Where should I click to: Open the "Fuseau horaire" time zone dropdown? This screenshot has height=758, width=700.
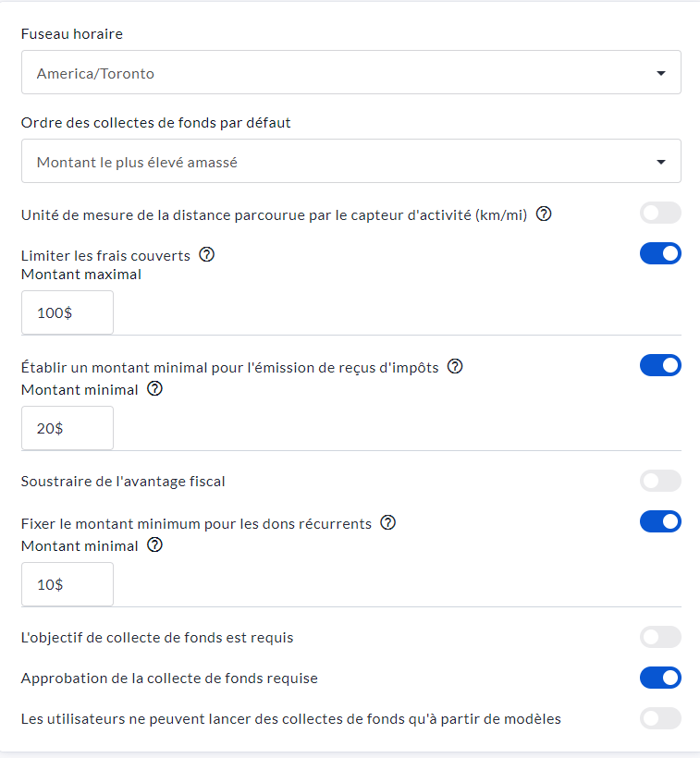tap(350, 73)
